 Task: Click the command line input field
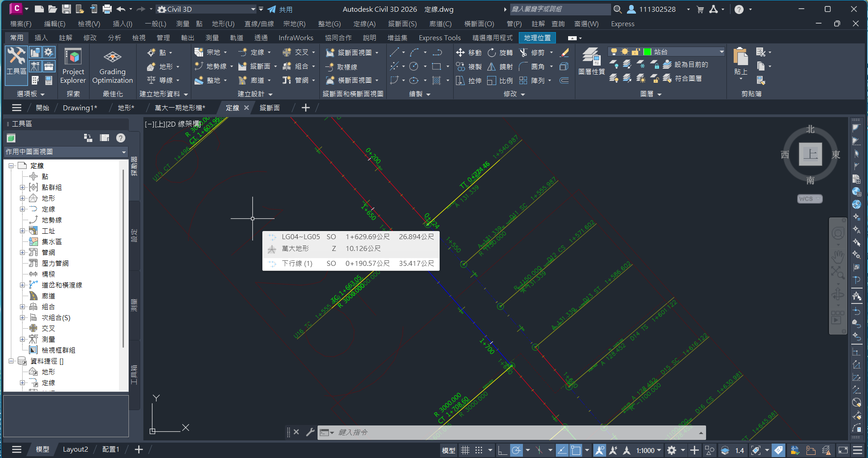[511, 432]
